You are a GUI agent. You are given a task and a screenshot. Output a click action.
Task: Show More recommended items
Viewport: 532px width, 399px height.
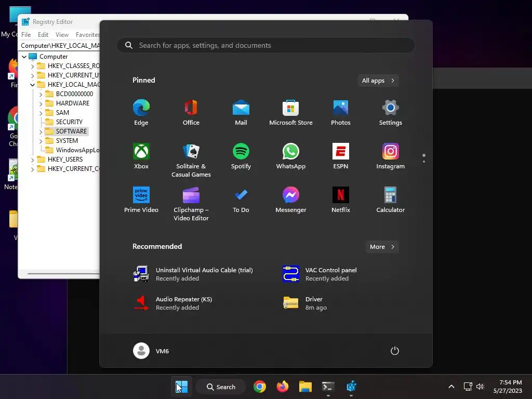pyautogui.click(x=382, y=247)
